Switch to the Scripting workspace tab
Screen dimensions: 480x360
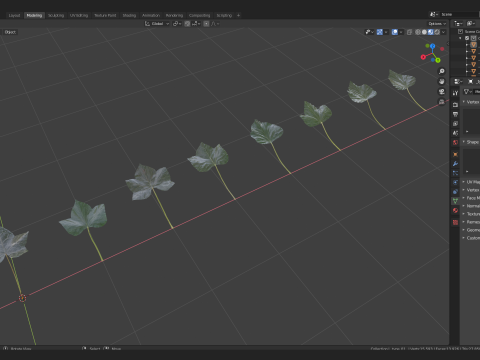(224, 15)
